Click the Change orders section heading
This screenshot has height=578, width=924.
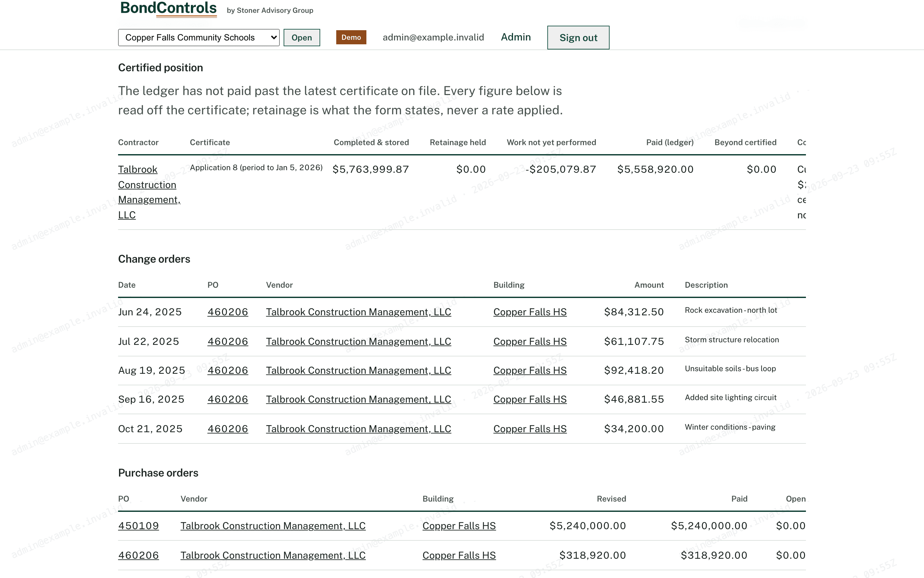[x=154, y=259]
